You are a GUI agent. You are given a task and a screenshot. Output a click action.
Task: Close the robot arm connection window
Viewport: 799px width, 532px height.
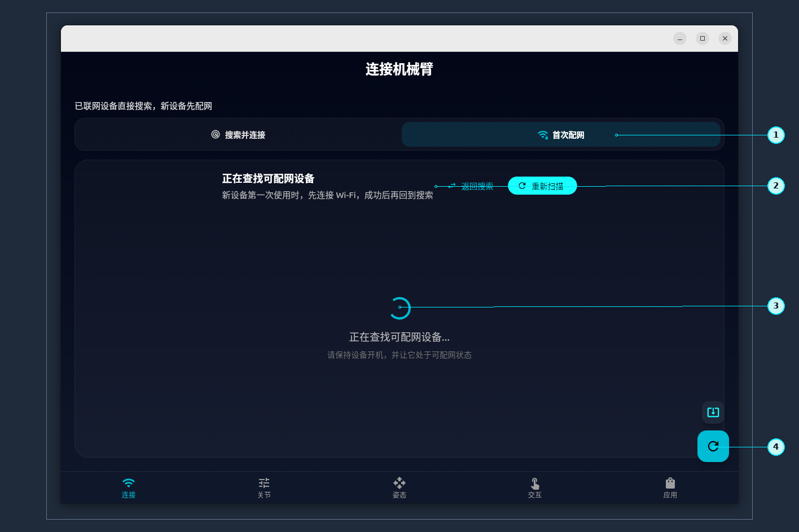coord(725,38)
